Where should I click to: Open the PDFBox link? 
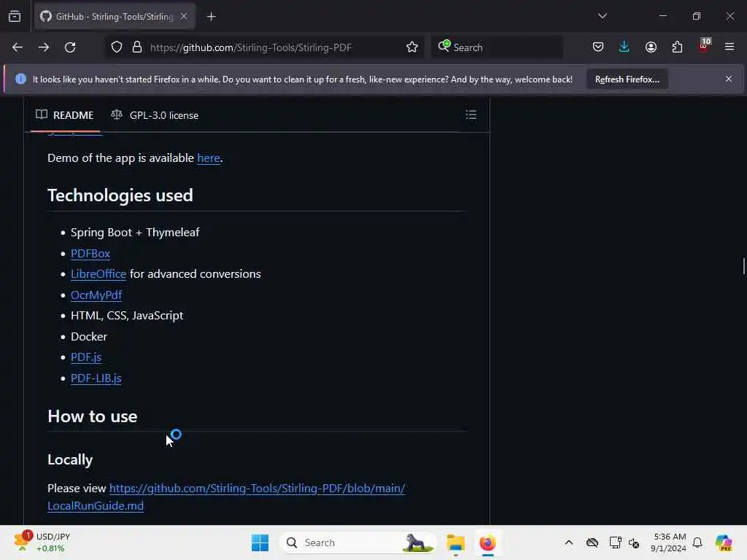tap(90, 253)
